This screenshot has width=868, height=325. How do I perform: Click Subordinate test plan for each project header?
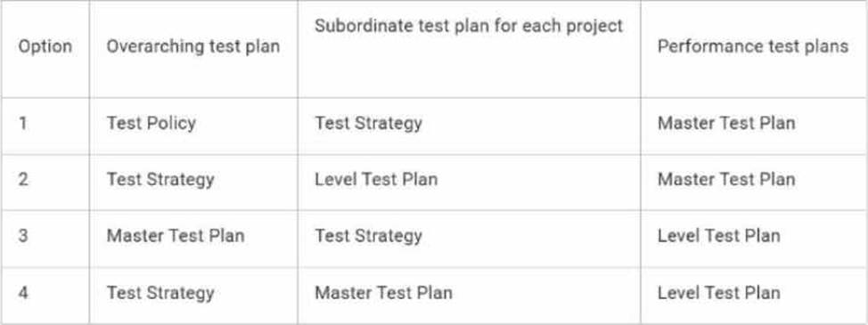[469, 26]
